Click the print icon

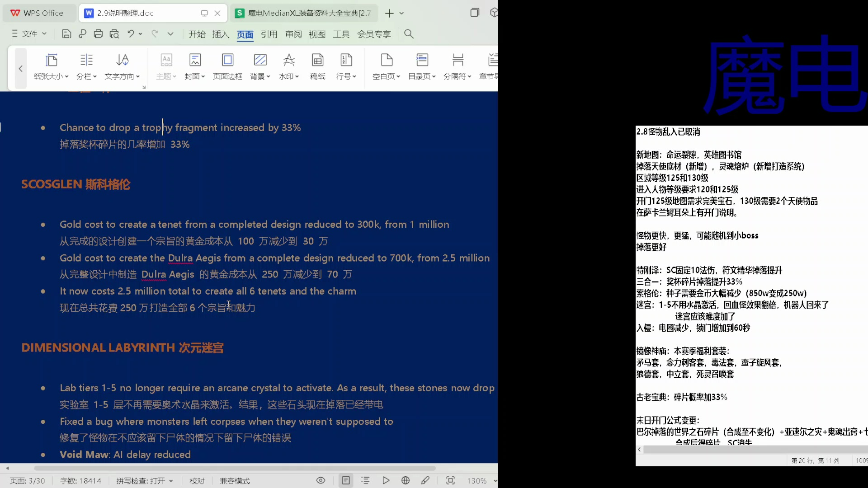[98, 34]
